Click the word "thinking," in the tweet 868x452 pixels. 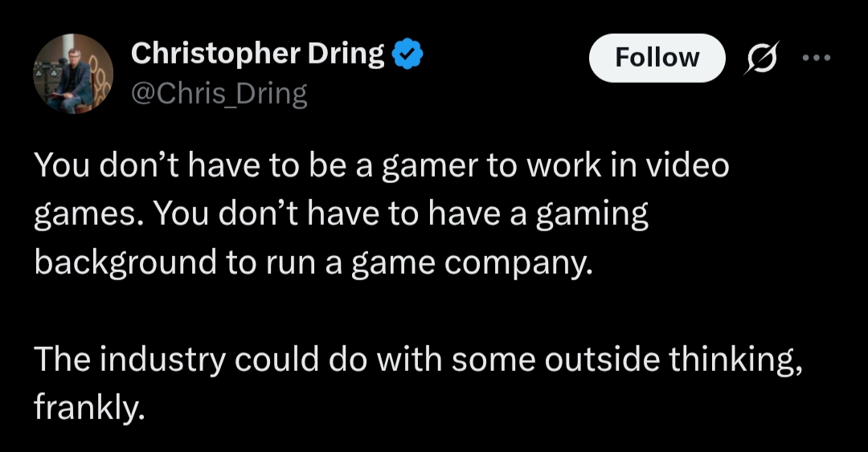(x=734, y=361)
